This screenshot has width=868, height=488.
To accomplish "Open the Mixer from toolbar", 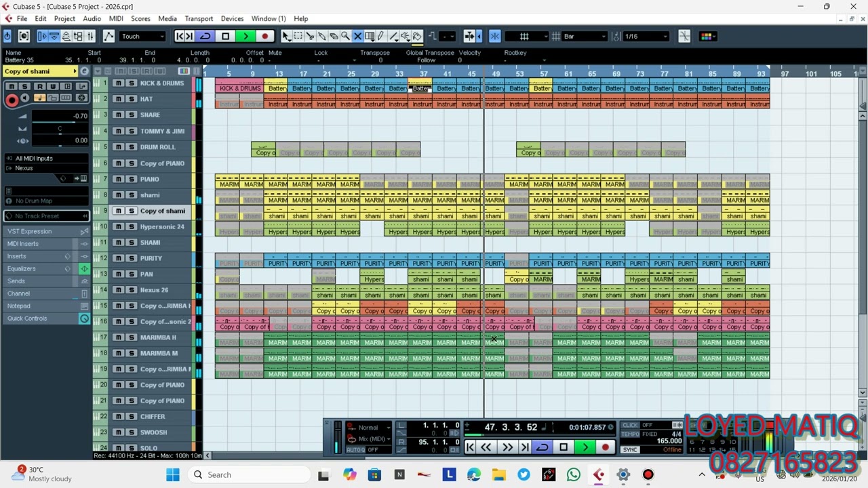I will (90, 36).
